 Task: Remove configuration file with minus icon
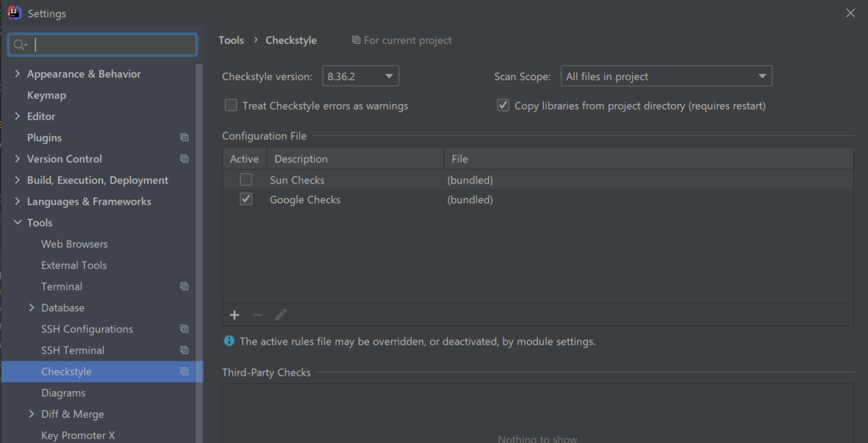(258, 315)
